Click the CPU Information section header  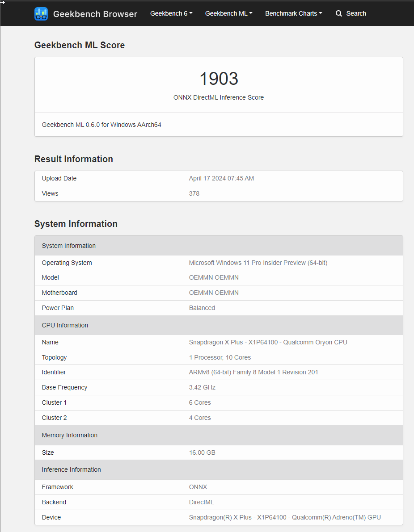(65, 325)
